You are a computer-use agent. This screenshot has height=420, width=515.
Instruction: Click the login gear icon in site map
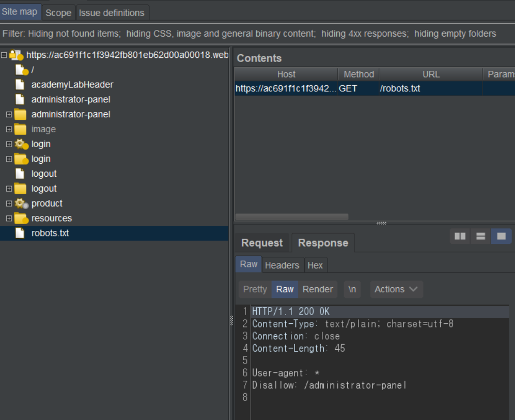pyautogui.click(x=21, y=144)
